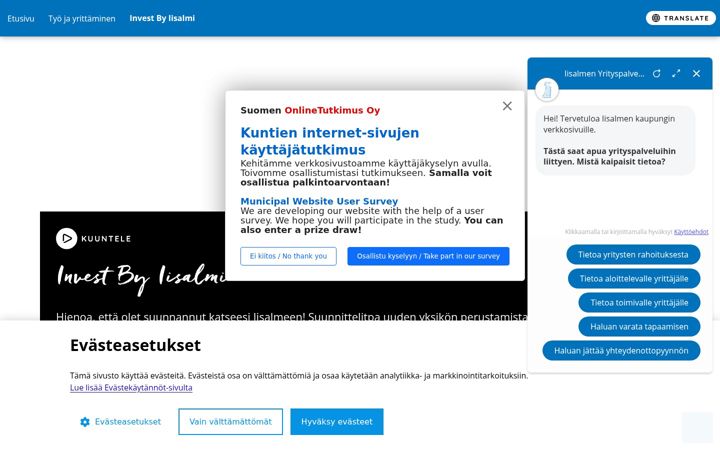Screen dimensions: 720x450
Task: Click Suomen OnlineTutkimus Oy logo text
Action: (310, 110)
